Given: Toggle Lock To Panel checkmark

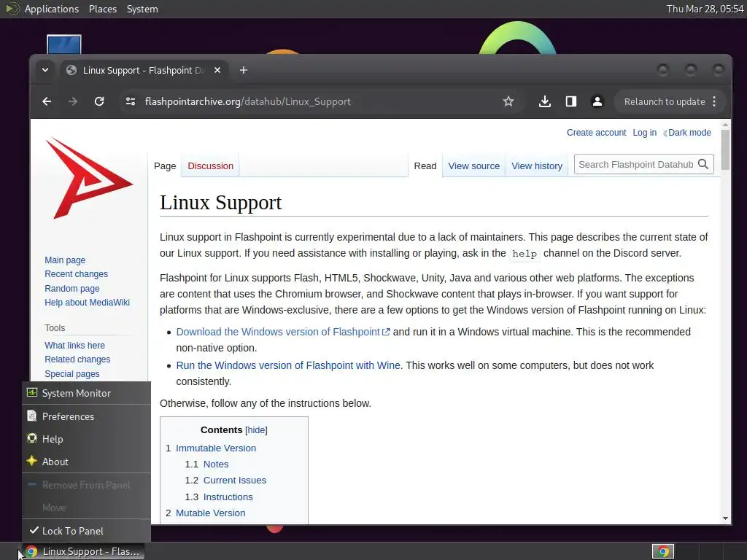Looking at the screenshot, I should [x=34, y=530].
